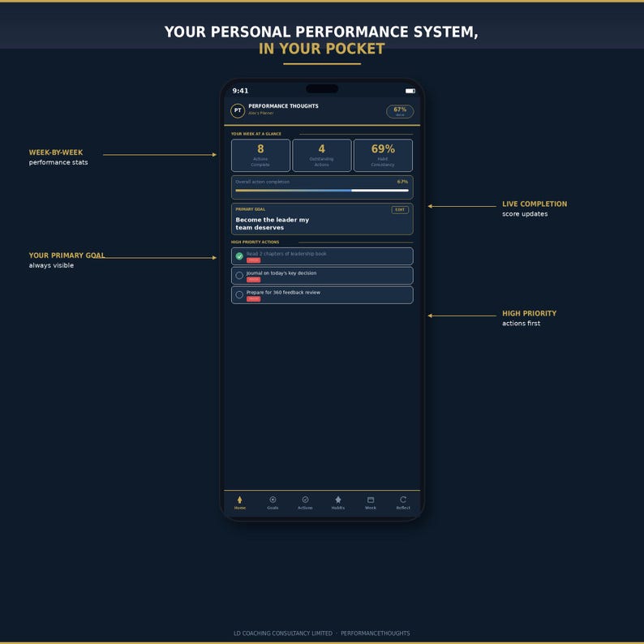Open the Reflect tab icon
Image resolution: width=644 pixels, height=644 pixels.
tap(403, 500)
